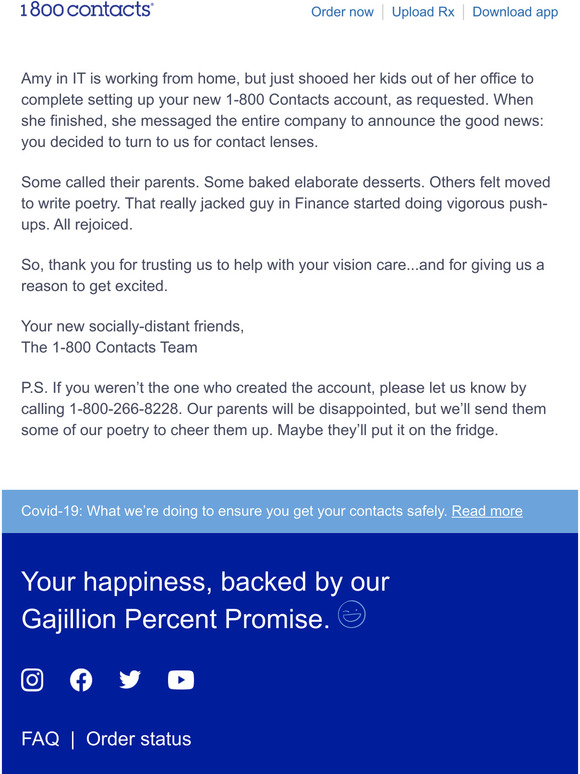580x774 pixels.
Task: Open the Instagram social icon
Action: [32, 680]
